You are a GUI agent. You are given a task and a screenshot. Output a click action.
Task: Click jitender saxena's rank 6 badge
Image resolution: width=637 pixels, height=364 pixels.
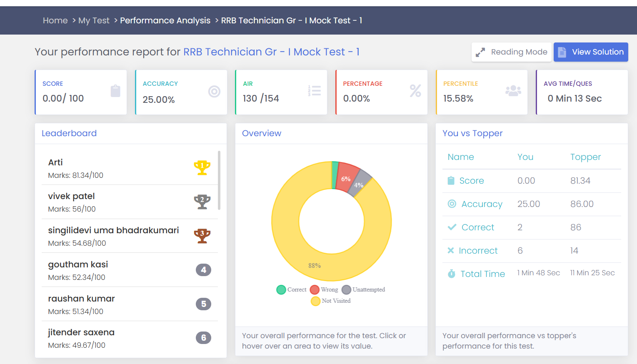tap(203, 338)
